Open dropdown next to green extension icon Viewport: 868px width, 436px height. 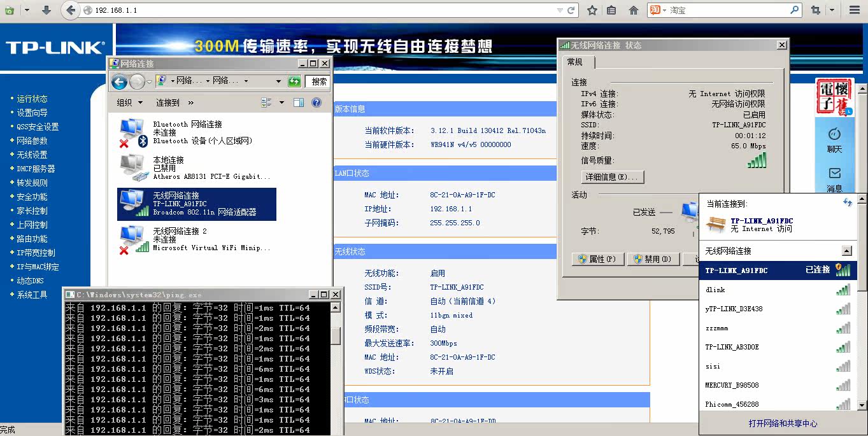(x=26, y=10)
